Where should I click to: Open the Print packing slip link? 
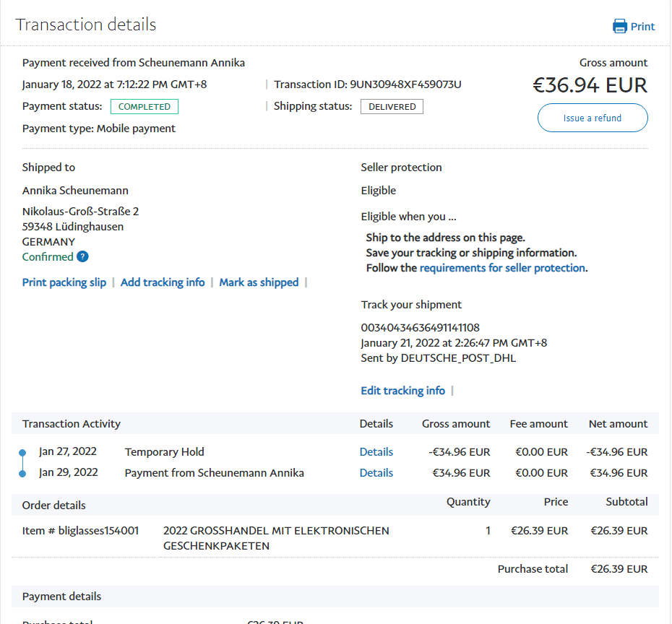pyautogui.click(x=64, y=282)
